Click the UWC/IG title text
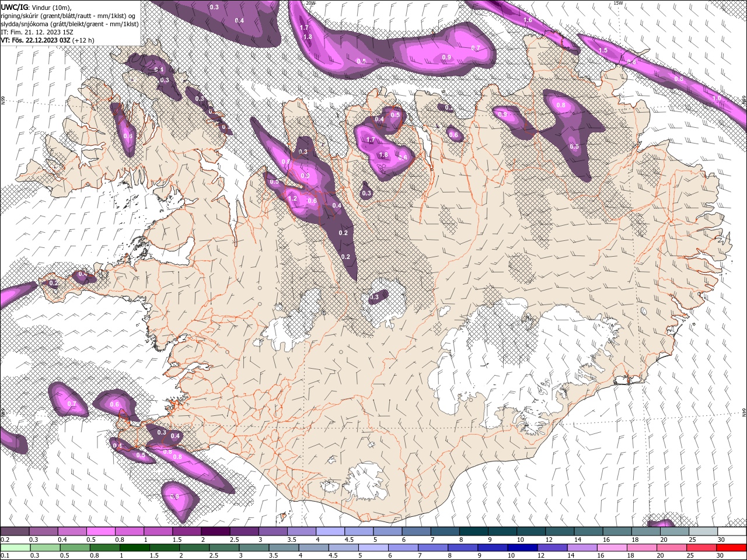 [x=14, y=6]
